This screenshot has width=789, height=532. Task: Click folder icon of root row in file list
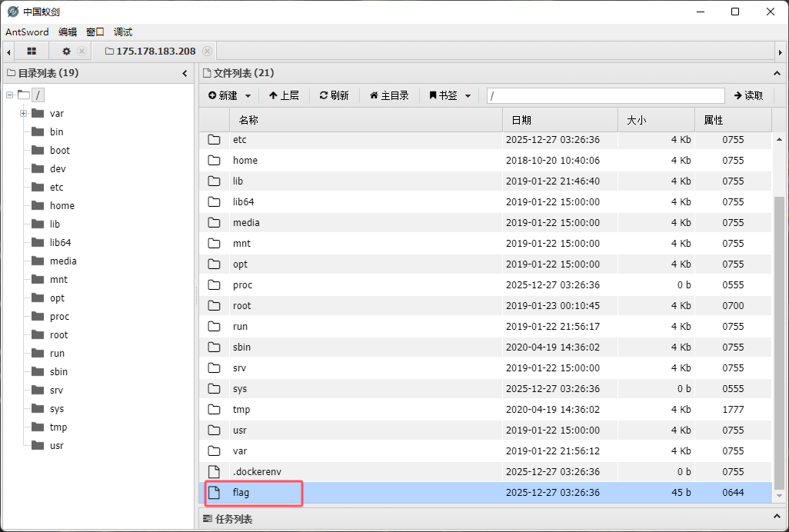point(215,306)
